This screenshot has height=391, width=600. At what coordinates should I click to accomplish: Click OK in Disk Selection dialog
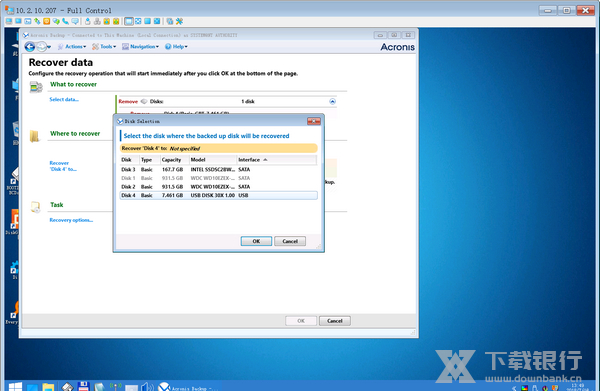pos(256,241)
